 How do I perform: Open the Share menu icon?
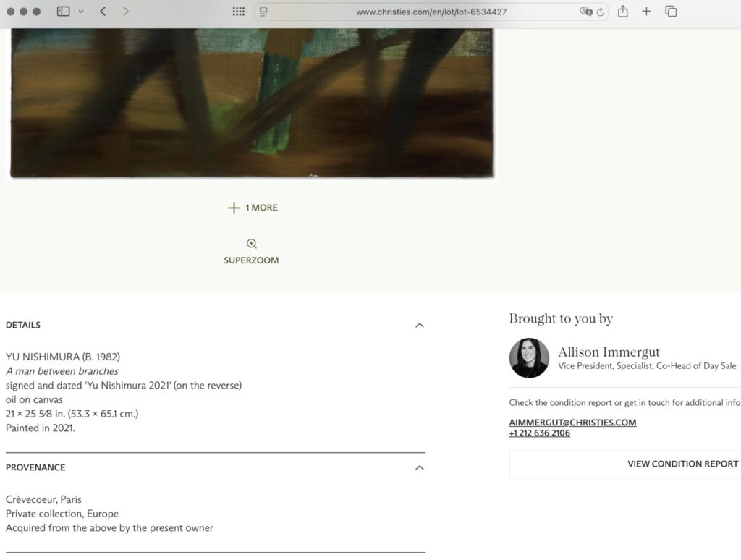(623, 12)
